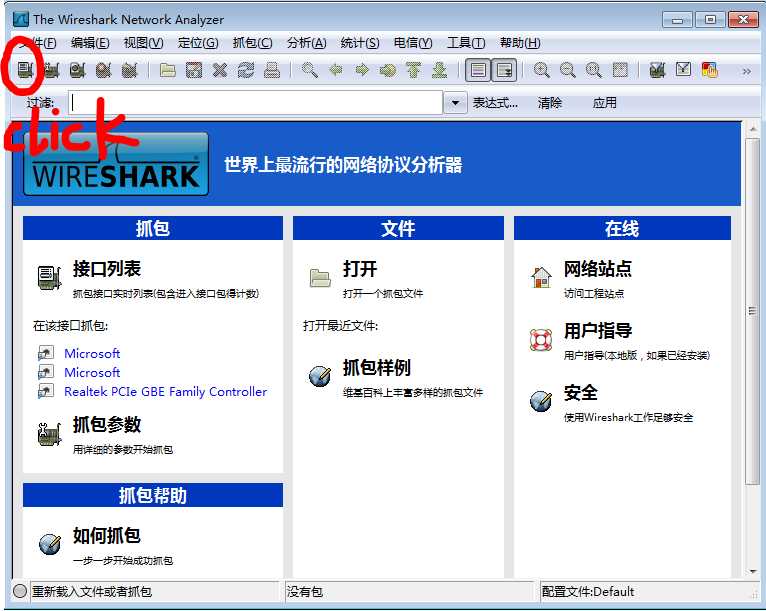This screenshot has width=766, height=611.
Task: Go to a specific packet number
Action: tap(388, 70)
